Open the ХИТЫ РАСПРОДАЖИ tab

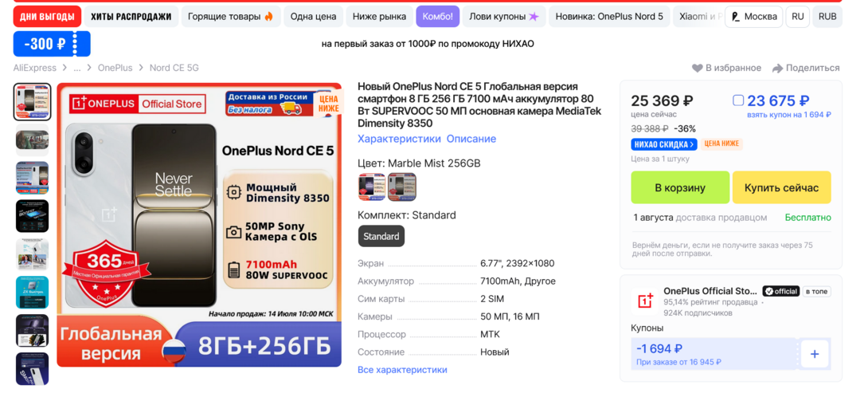131,17
